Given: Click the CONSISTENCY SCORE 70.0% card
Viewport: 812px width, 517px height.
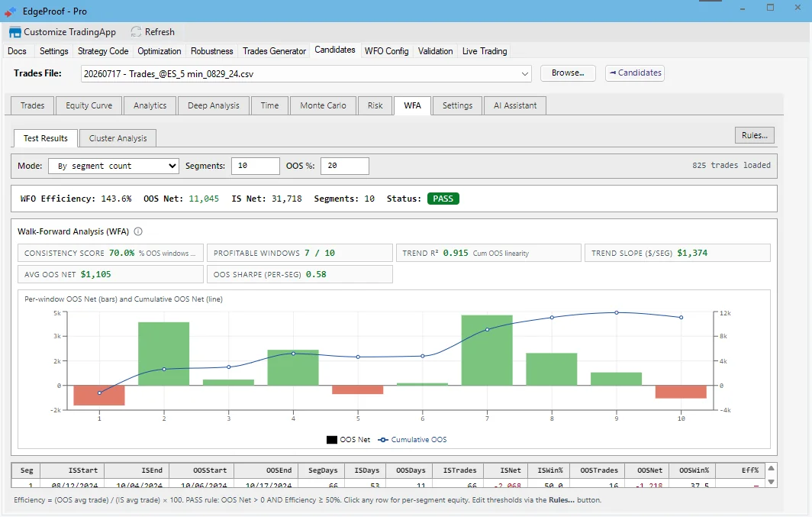Looking at the screenshot, I should coord(111,254).
